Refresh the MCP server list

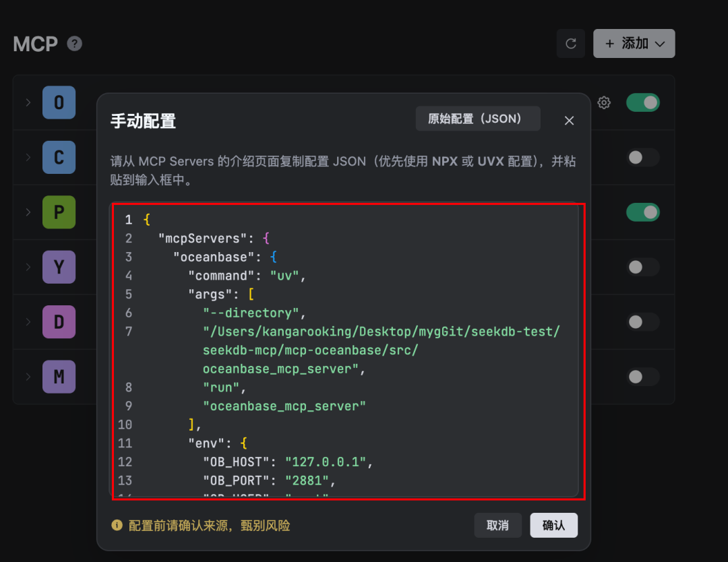pos(571,44)
